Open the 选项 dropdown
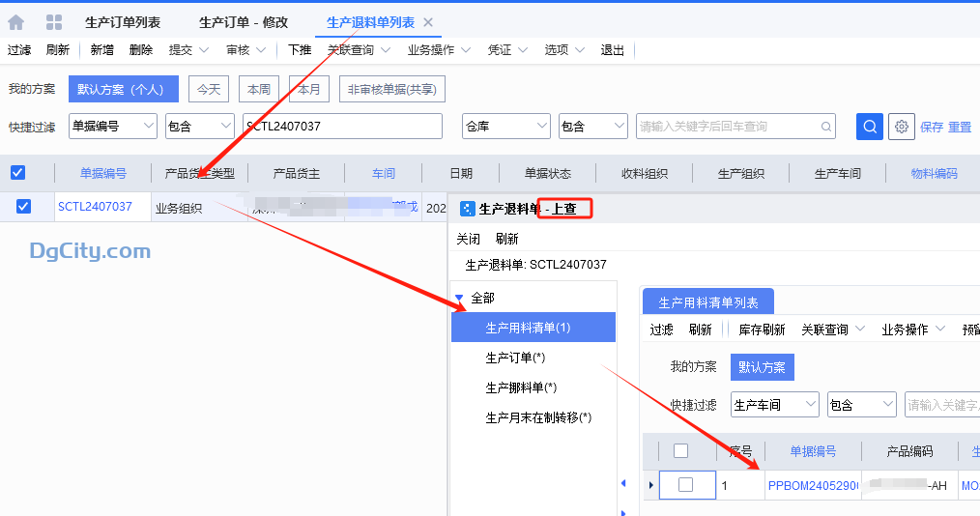This screenshot has width=980, height=516. (x=564, y=50)
